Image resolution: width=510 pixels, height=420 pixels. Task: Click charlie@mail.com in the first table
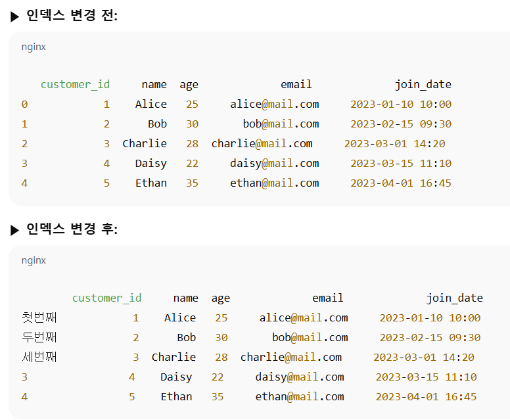tap(262, 143)
